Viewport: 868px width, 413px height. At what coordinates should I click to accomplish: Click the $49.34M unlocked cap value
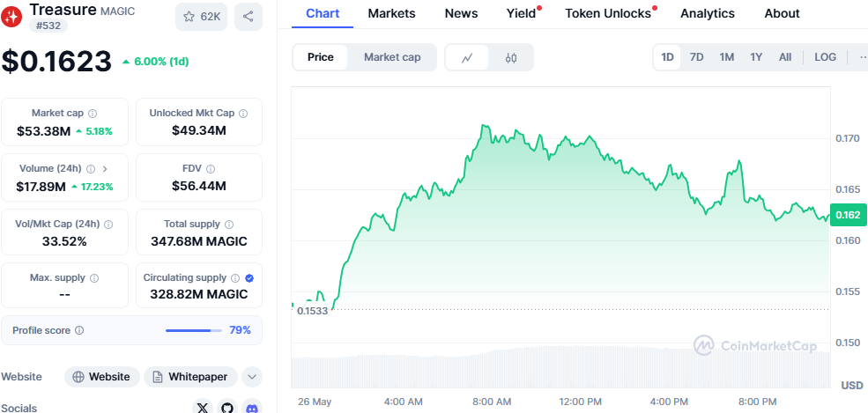[199, 131]
